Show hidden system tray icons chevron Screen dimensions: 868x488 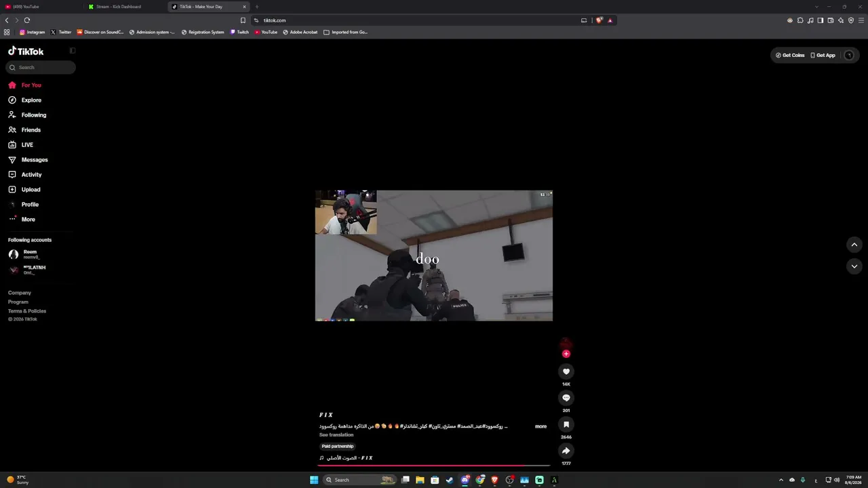click(x=781, y=480)
